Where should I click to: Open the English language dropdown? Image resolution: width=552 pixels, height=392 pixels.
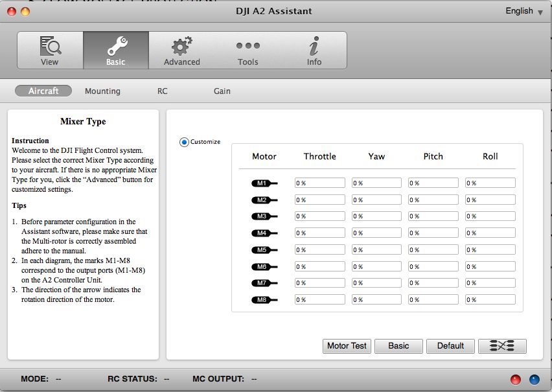pos(524,11)
